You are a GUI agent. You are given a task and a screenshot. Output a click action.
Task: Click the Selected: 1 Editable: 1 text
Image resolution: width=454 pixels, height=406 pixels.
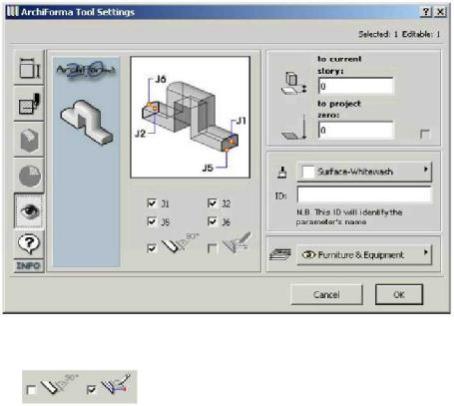tap(399, 34)
